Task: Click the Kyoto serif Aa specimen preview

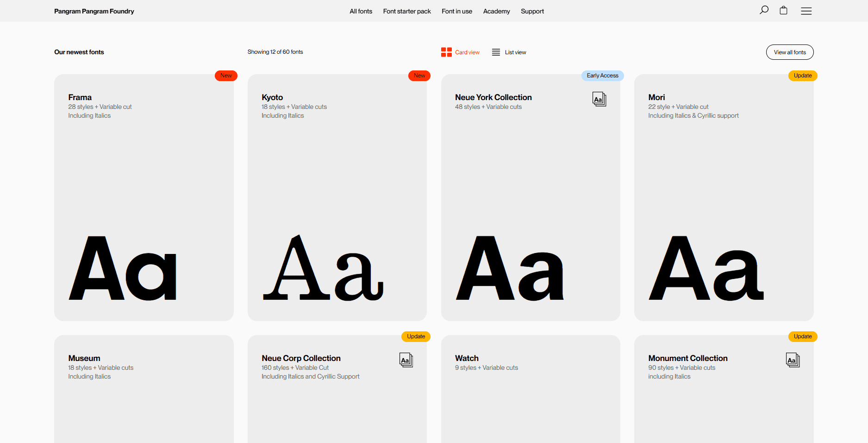Action: [x=323, y=268]
